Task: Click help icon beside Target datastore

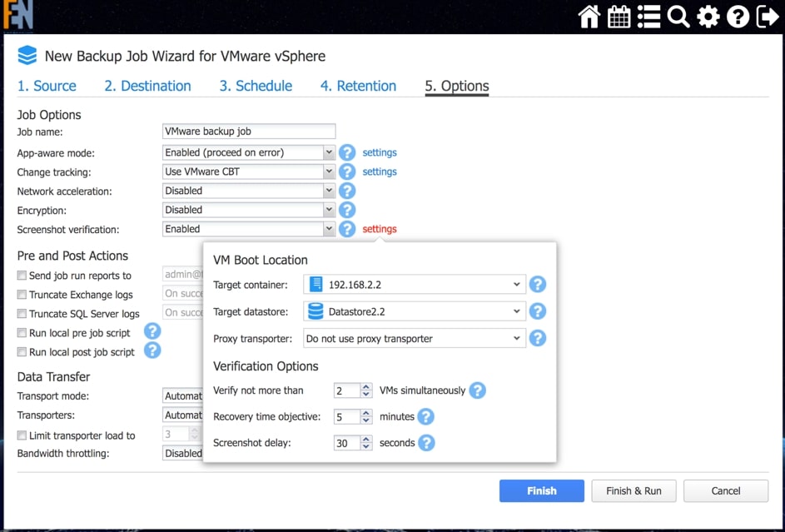Action: click(538, 311)
